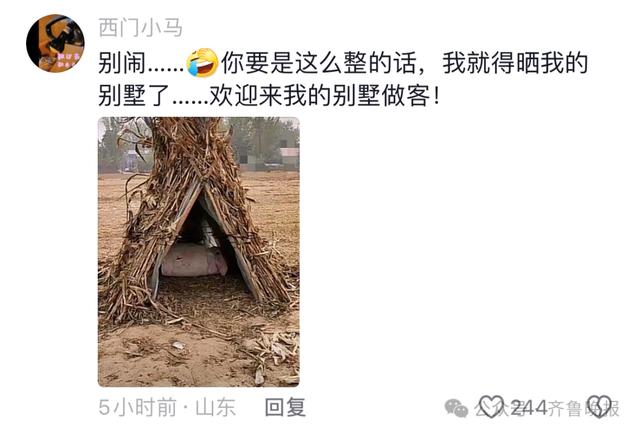Click the like count 244
Image resolution: width=640 pixels, height=434 pixels.
point(529,407)
